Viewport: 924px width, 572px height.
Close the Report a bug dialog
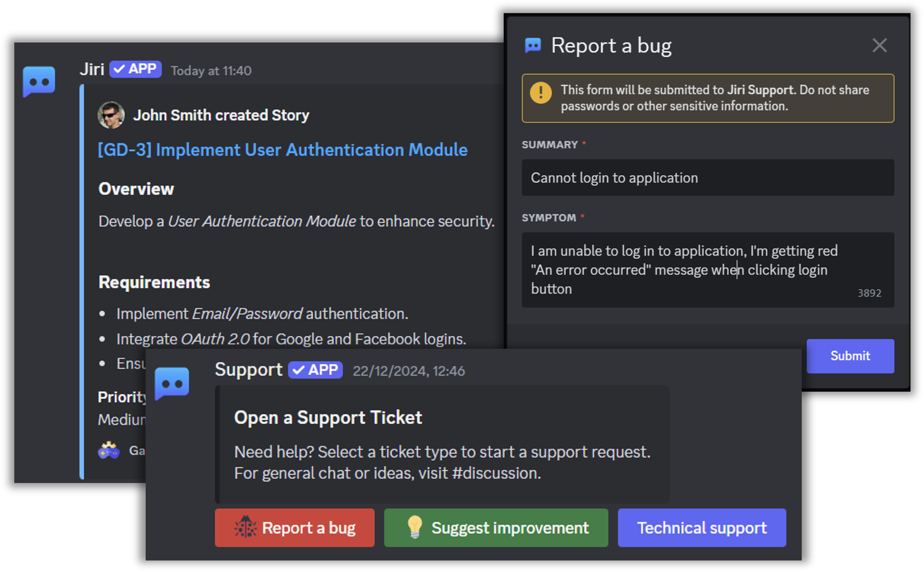tap(880, 45)
